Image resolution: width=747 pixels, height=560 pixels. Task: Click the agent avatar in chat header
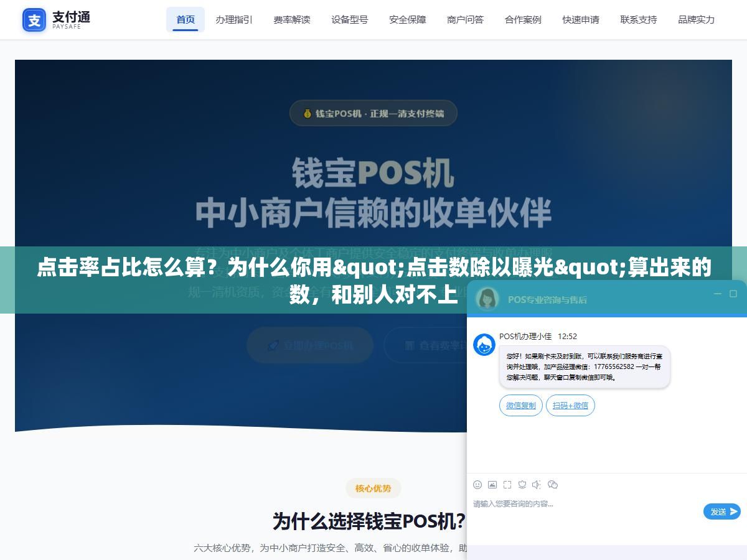click(x=487, y=299)
